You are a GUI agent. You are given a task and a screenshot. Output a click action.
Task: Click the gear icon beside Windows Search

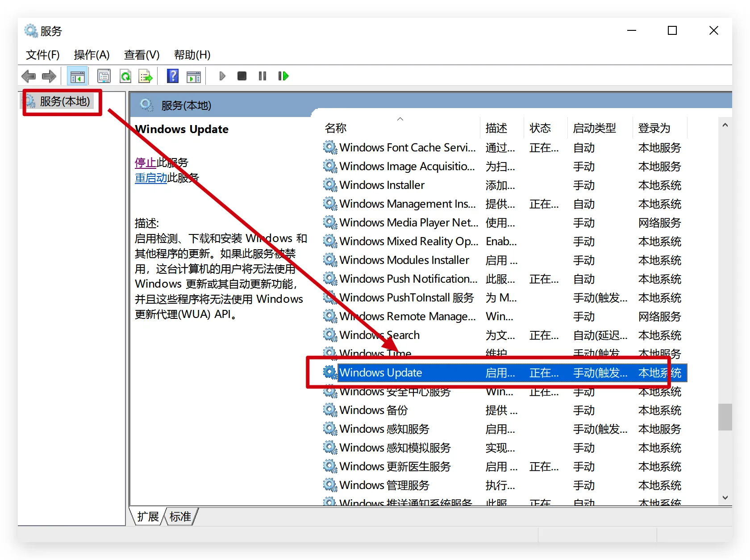(330, 335)
